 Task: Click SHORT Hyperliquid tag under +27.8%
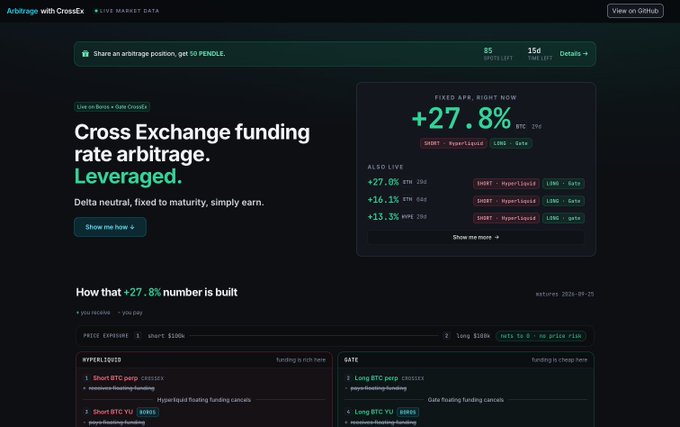point(454,143)
